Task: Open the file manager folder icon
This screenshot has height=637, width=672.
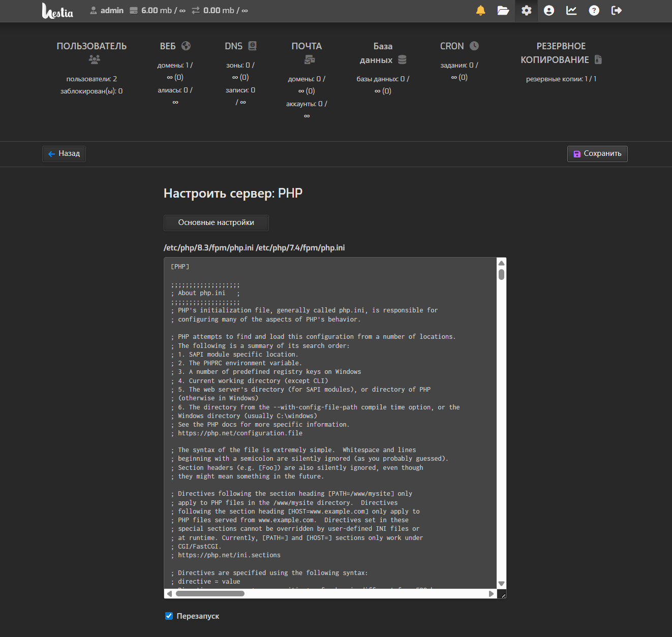Action: (503, 11)
